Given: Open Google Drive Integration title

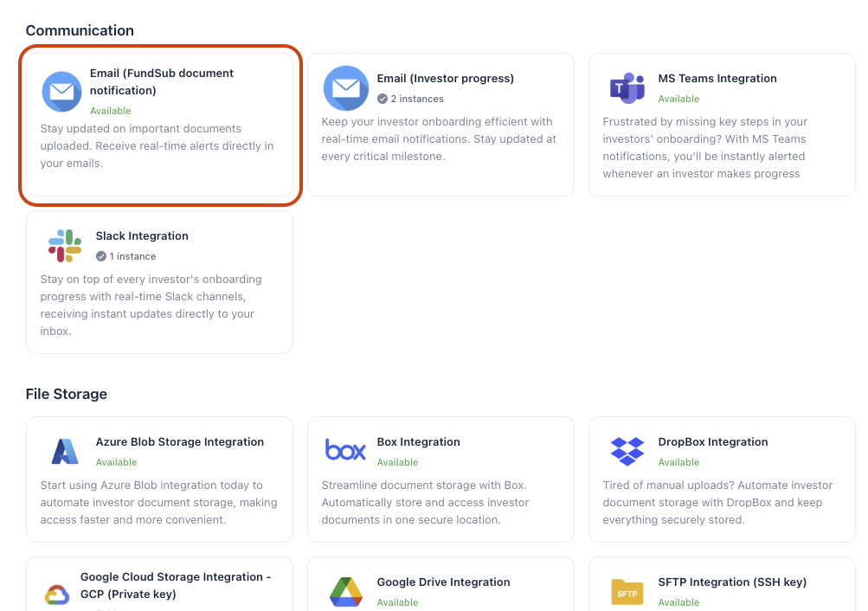Looking at the screenshot, I should 443,582.
